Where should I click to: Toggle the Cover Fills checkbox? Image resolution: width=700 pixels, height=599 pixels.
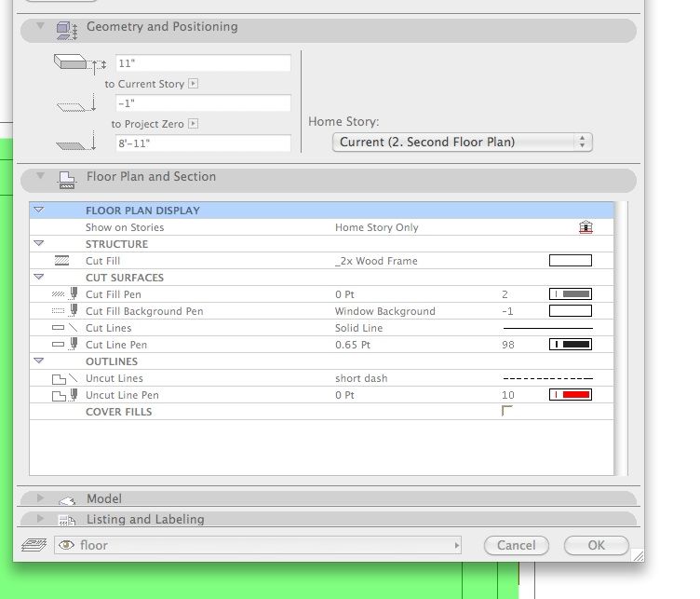tap(506, 411)
